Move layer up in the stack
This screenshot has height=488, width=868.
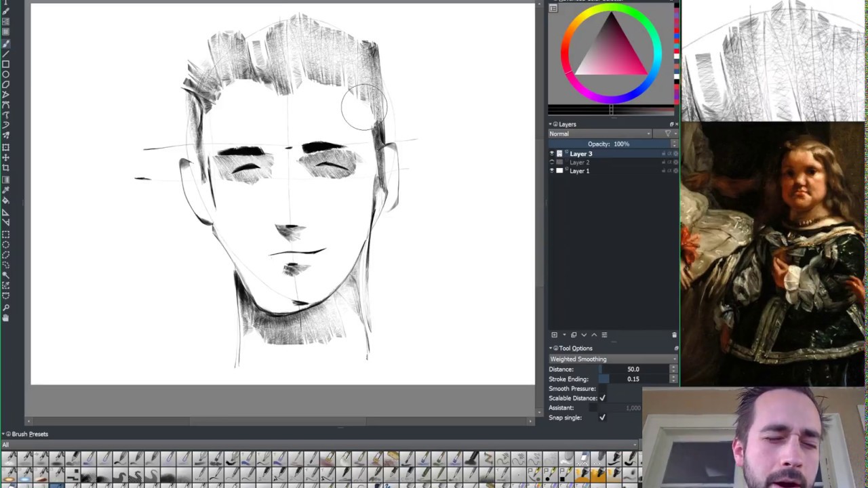[594, 335]
